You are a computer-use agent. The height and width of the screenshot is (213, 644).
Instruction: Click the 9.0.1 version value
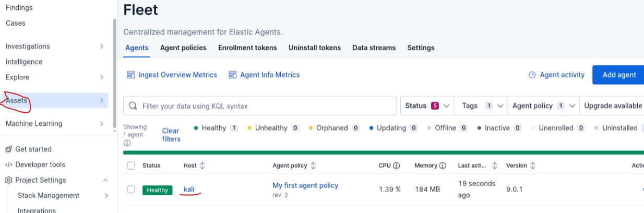coord(515,189)
